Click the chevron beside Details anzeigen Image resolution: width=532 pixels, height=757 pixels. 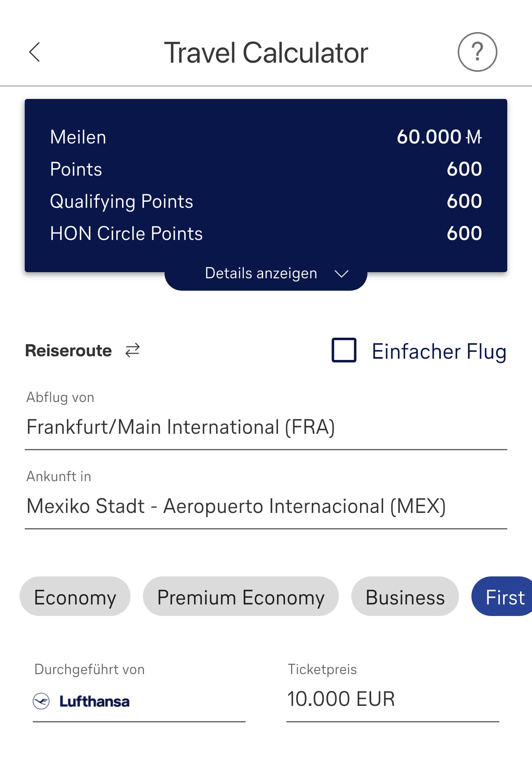[341, 274]
